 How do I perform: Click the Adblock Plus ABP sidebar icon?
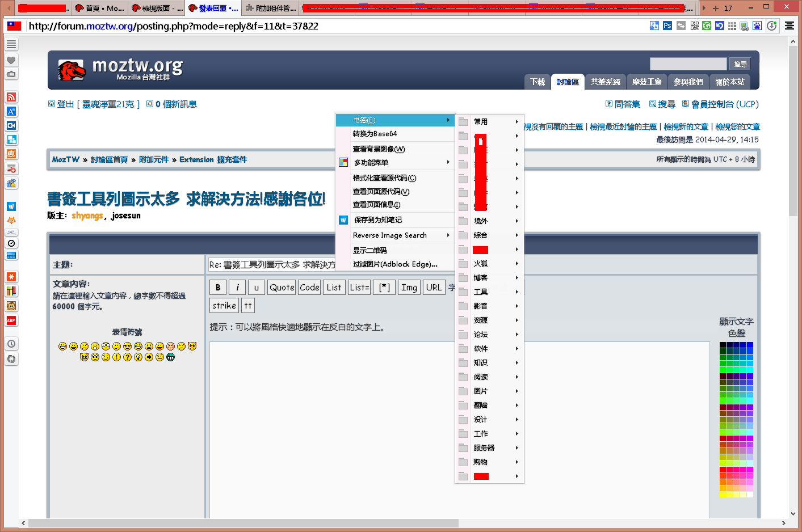click(11, 320)
